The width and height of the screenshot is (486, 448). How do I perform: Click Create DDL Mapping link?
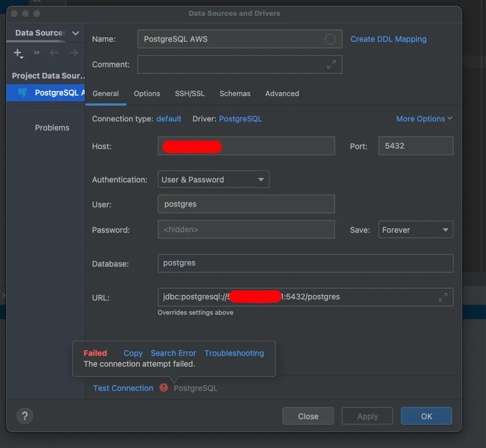pyautogui.click(x=388, y=39)
